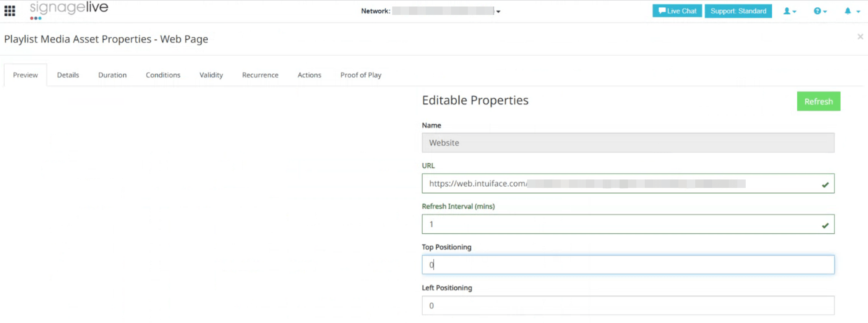Screen dimensions: 868x323
Task: Start a Live Chat session
Action: 677,11
